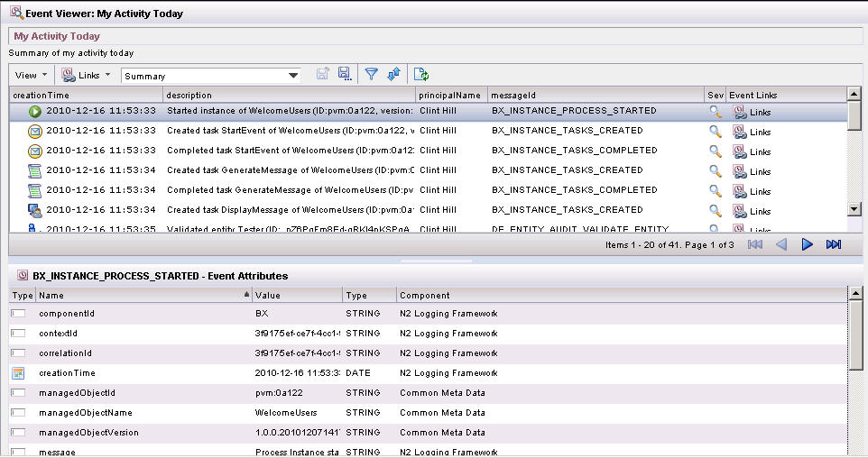This screenshot has height=458, width=868.
Task: Click scroll up arrow of Event Attributes
Action: [855, 293]
